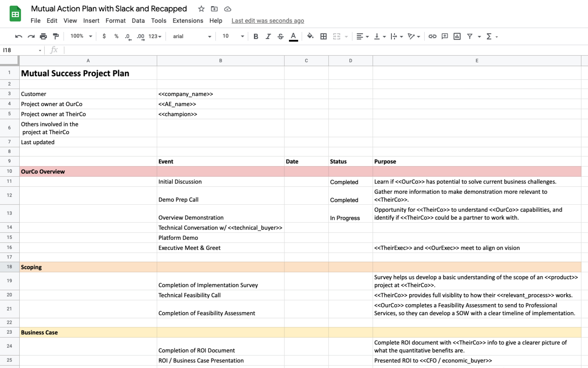Star the document
This screenshot has width=588, height=368.
pos(201,9)
